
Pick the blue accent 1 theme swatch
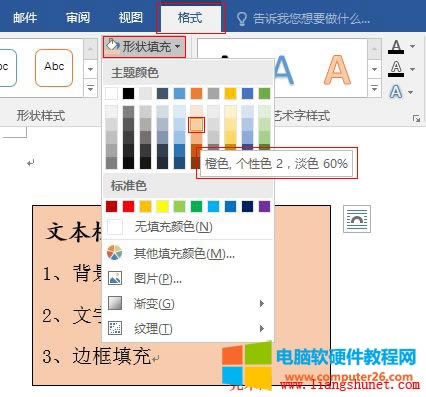point(179,94)
